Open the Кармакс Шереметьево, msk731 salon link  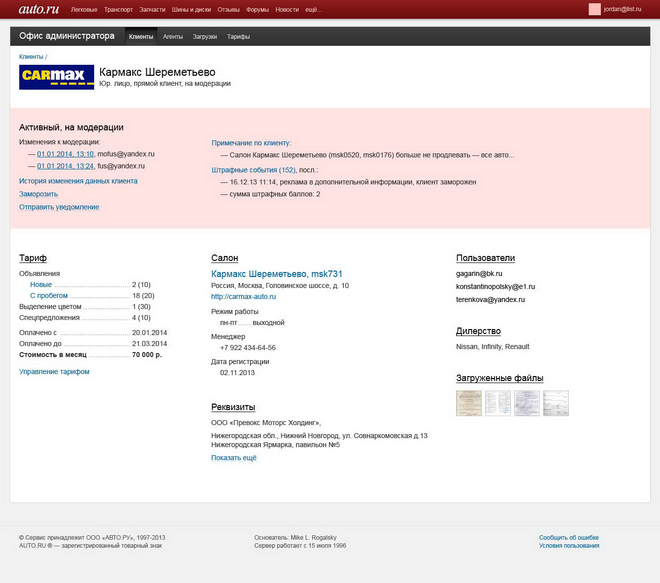pos(277,274)
